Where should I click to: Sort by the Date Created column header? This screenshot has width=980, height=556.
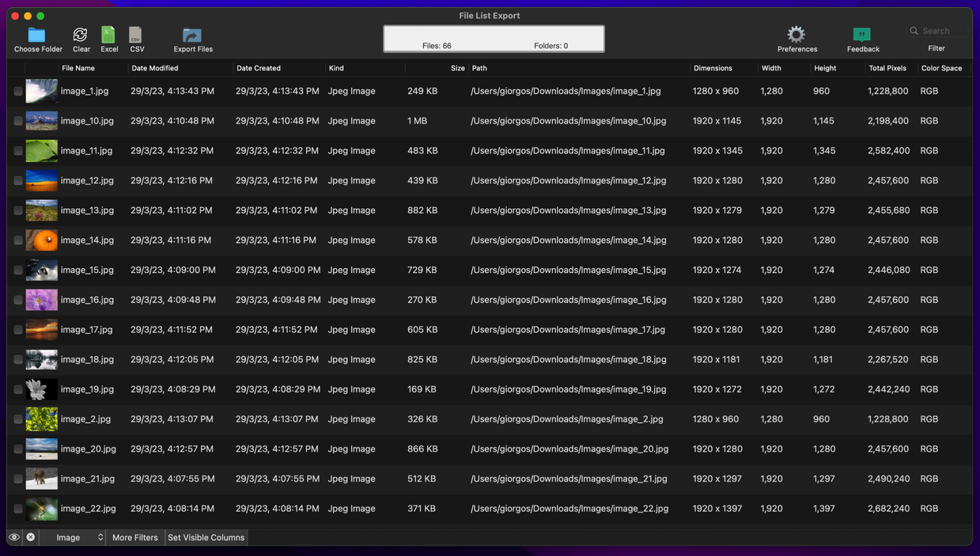259,68
